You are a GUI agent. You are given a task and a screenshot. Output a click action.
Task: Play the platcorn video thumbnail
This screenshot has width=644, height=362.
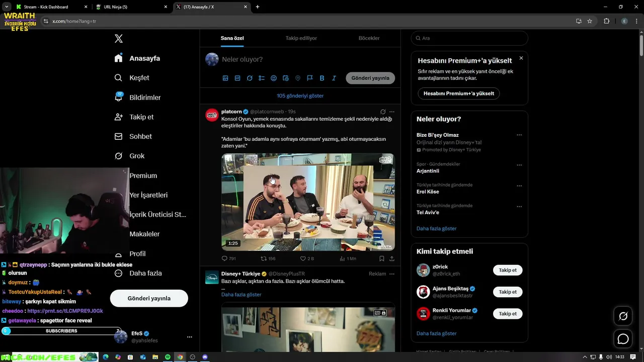tap(308, 202)
